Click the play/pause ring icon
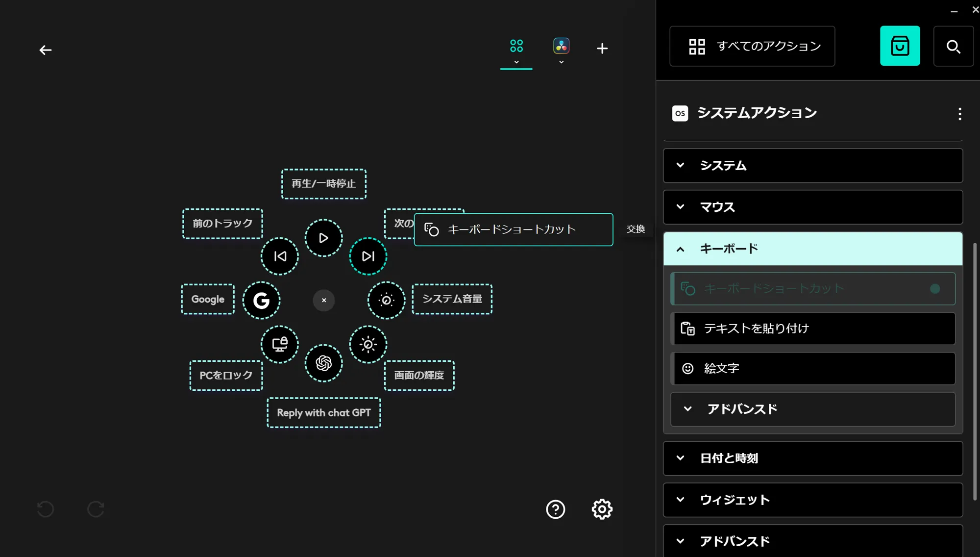The width and height of the screenshot is (980, 557). point(323,238)
